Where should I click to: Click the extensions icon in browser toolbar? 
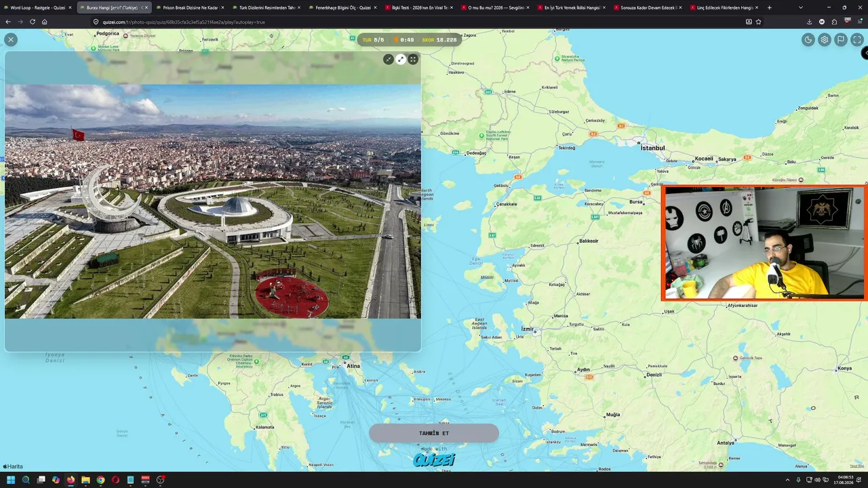coord(834,22)
